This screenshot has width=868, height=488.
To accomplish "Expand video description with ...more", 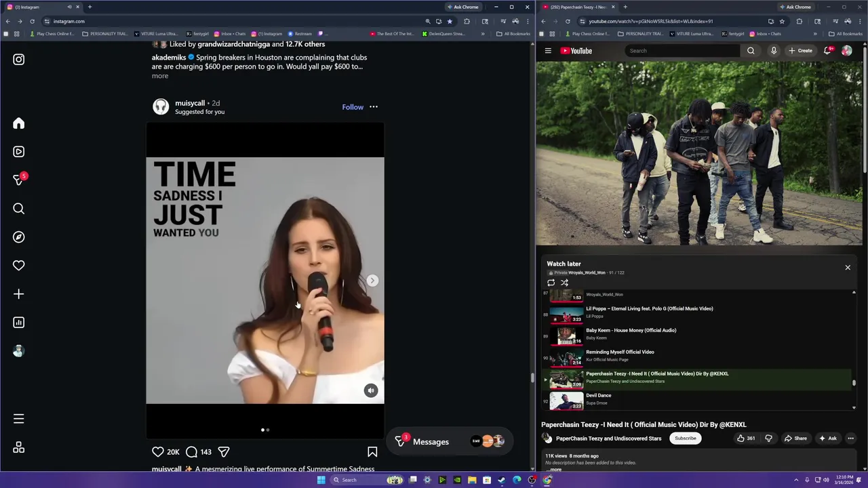I will pos(554,470).
